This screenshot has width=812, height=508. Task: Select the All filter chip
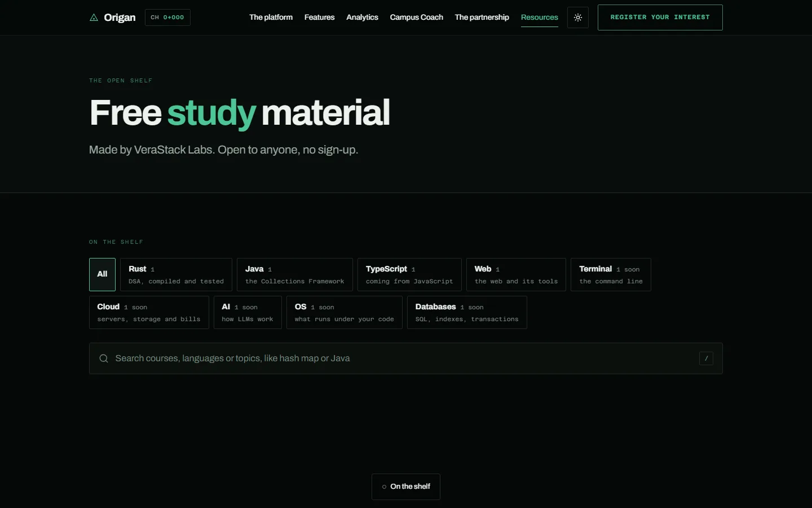102,274
